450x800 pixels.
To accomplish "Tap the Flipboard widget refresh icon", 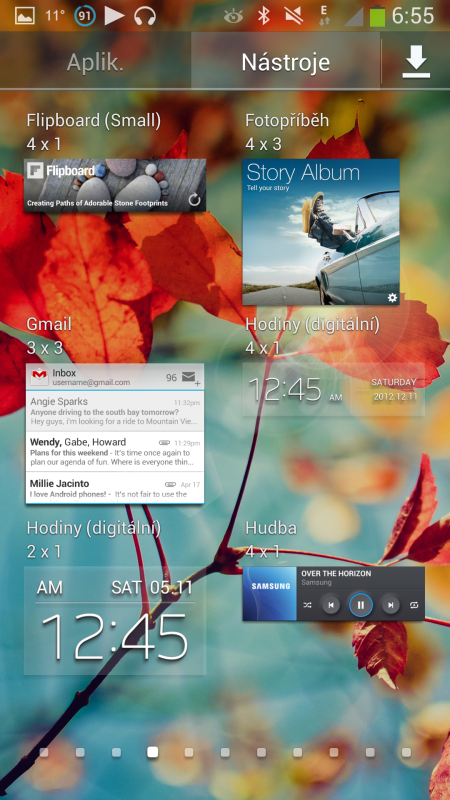I will tap(194, 200).
